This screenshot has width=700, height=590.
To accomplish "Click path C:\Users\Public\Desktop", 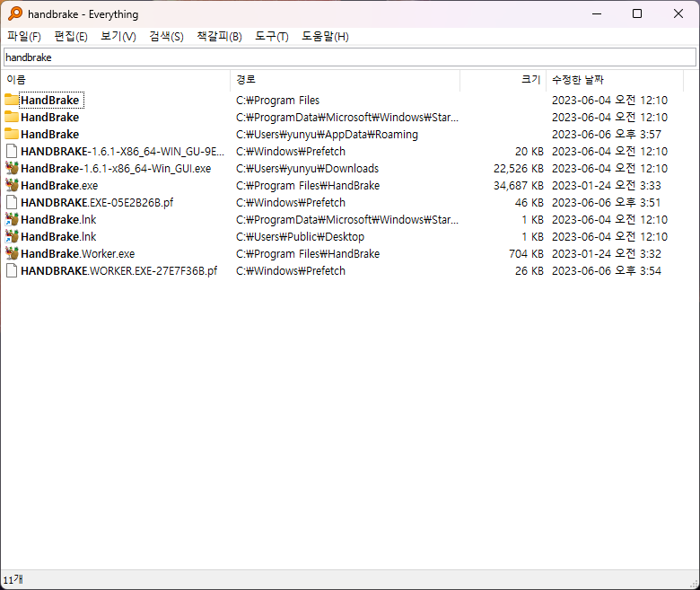I will 300,236.
